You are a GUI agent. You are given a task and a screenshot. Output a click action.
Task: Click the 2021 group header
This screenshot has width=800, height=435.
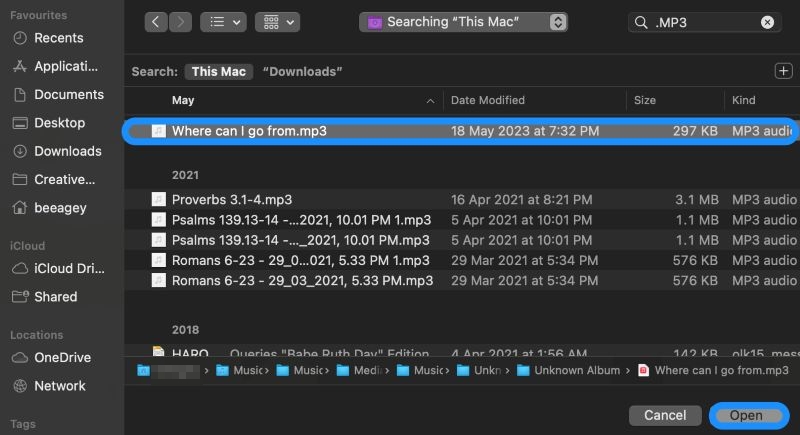click(185, 175)
